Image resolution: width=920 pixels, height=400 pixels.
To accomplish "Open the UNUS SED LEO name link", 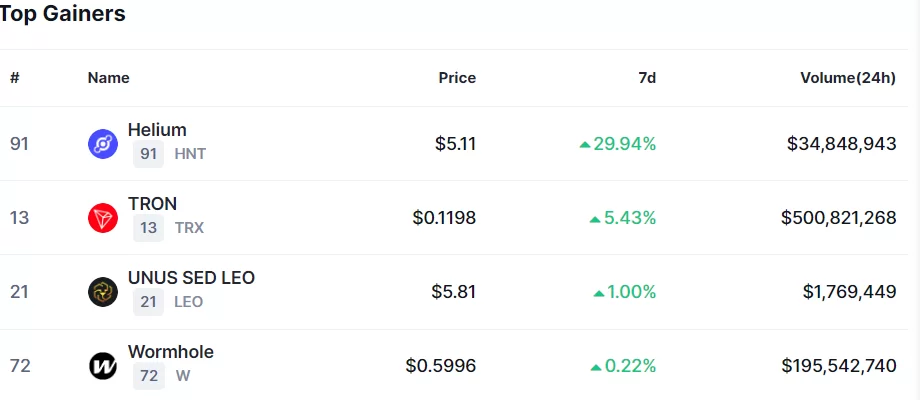I will click(x=191, y=278).
